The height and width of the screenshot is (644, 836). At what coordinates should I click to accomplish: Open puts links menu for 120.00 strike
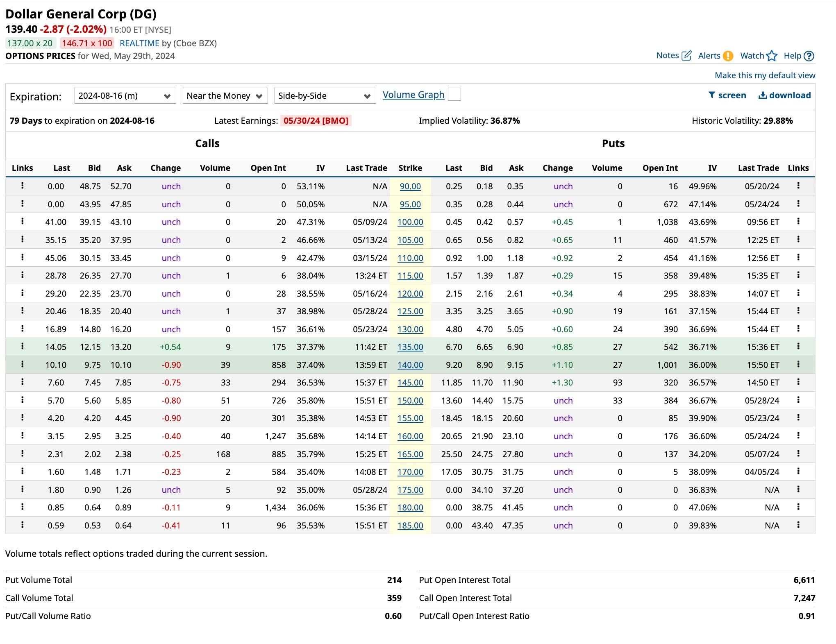(798, 293)
